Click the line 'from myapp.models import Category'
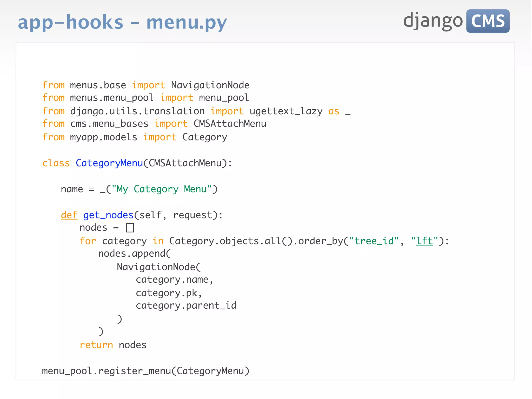The height and width of the screenshot is (399, 532). click(135, 137)
